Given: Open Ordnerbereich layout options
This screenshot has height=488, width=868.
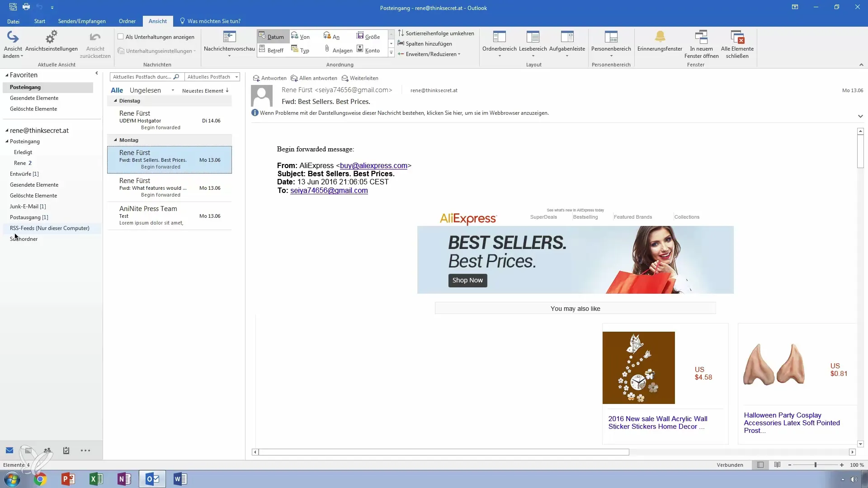Looking at the screenshot, I should 499,45.
